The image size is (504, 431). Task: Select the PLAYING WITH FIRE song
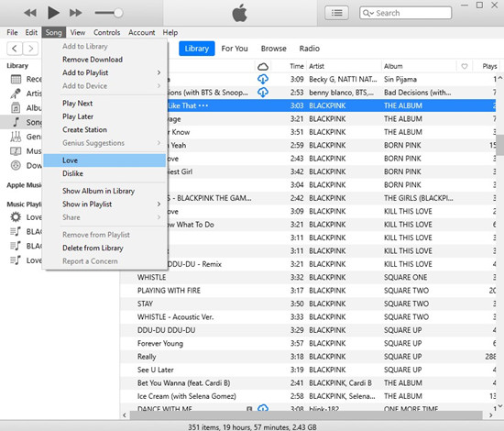tap(308, 291)
